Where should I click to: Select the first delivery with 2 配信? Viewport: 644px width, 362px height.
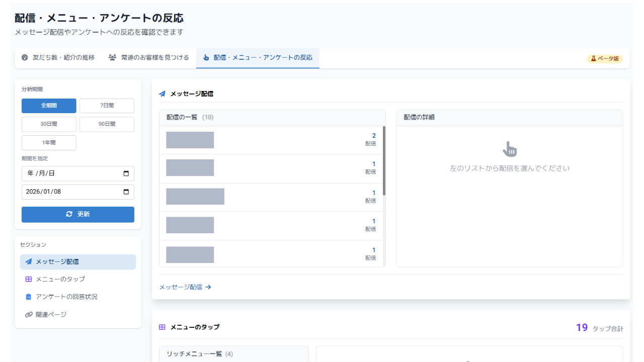272,140
